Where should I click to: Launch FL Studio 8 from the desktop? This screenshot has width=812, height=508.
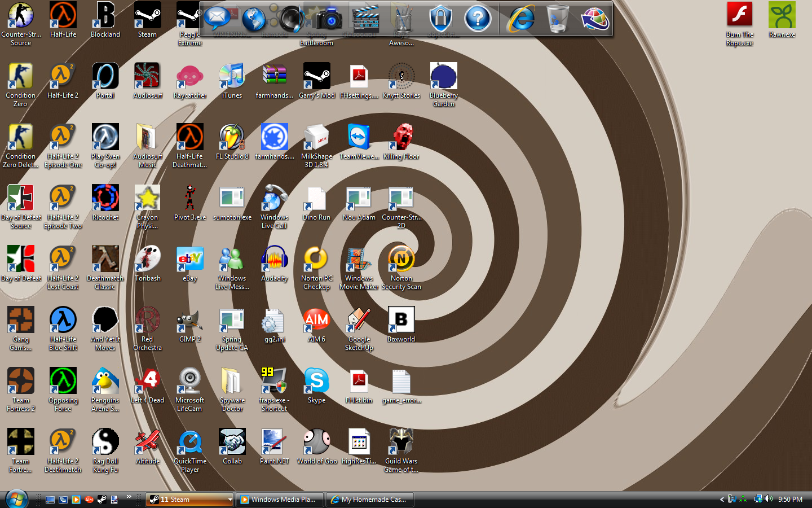tap(232, 142)
